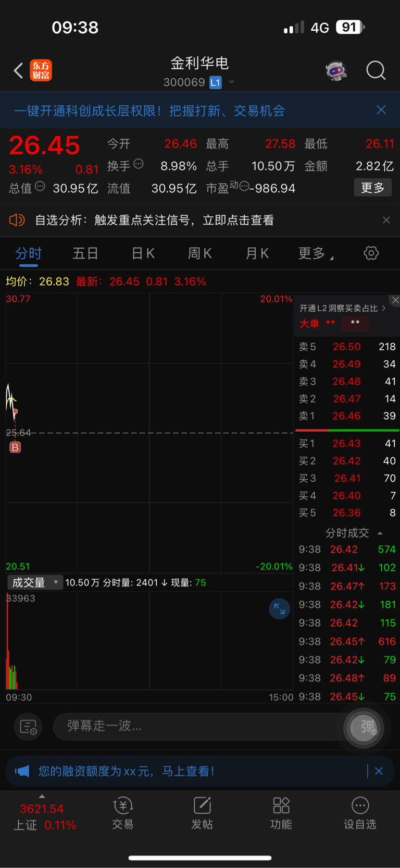Show 换手 info circle icon
Viewport: 400px width, 868px height.
(139, 164)
